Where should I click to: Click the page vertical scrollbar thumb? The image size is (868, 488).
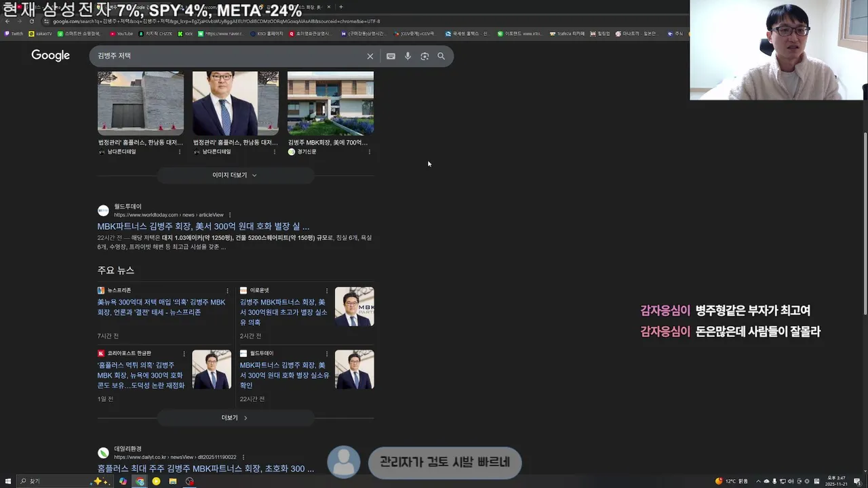pos(865,222)
